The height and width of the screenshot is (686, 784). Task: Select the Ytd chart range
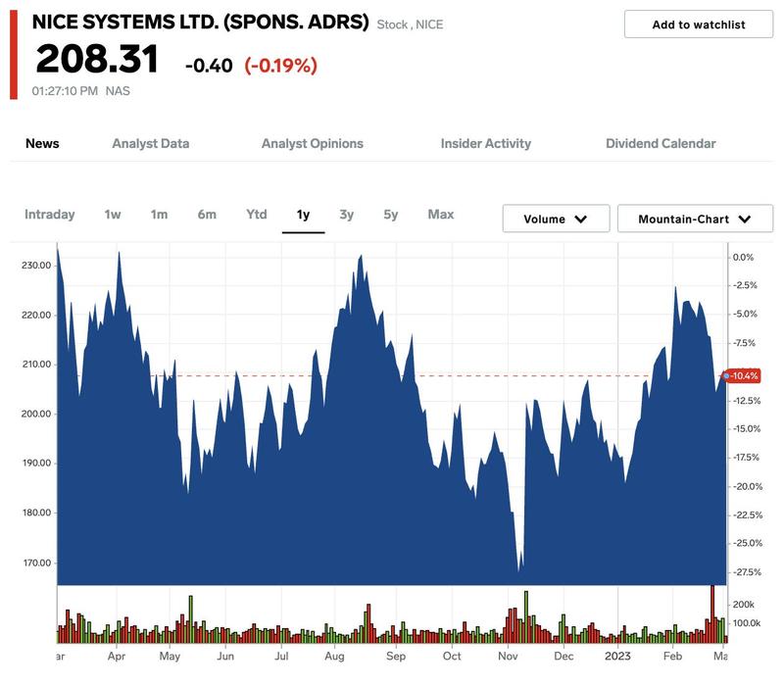click(256, 215)
